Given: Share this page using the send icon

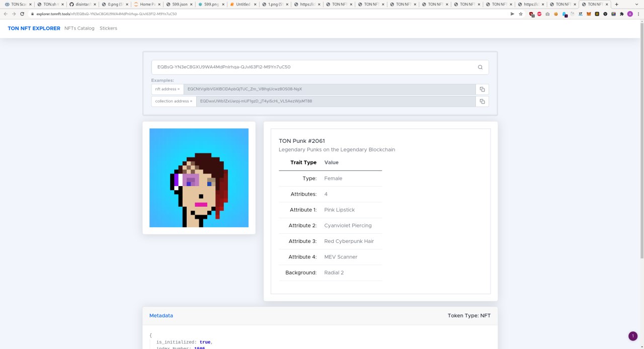Looking at the screenshot, I should pyautogui.click(x=513, y=14).
